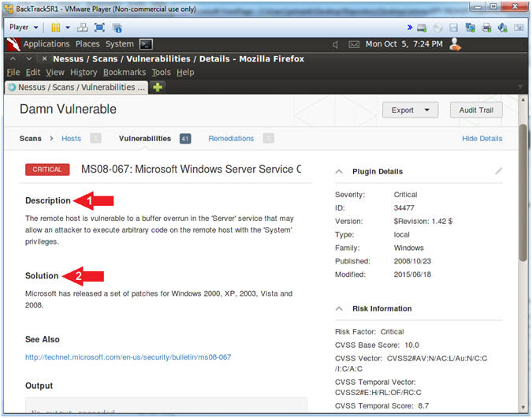
Task: Open the Firefox Tools menu
Action: pyautogui.click(x=161, y=73)
